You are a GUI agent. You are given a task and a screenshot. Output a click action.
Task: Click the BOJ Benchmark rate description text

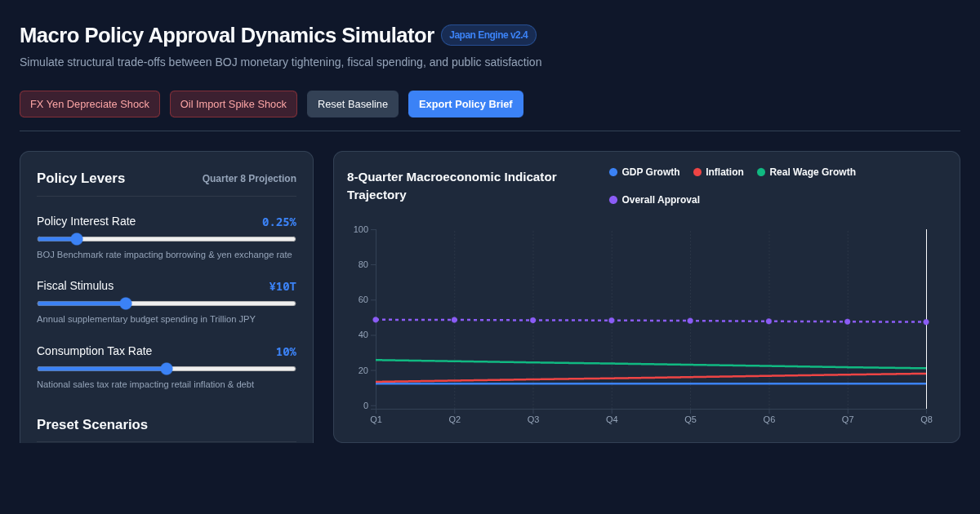tap(164, 255)
